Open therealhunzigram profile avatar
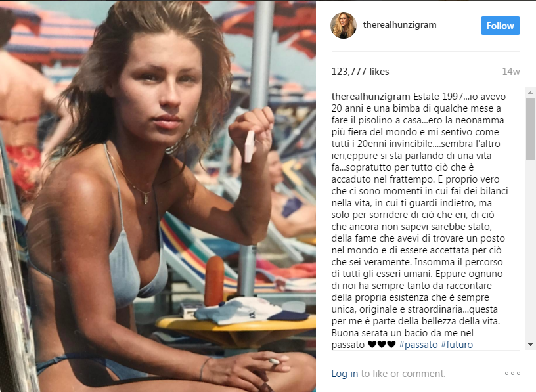Image resolution: width=536 pixels, height=392 pixels. click(344, 26)
